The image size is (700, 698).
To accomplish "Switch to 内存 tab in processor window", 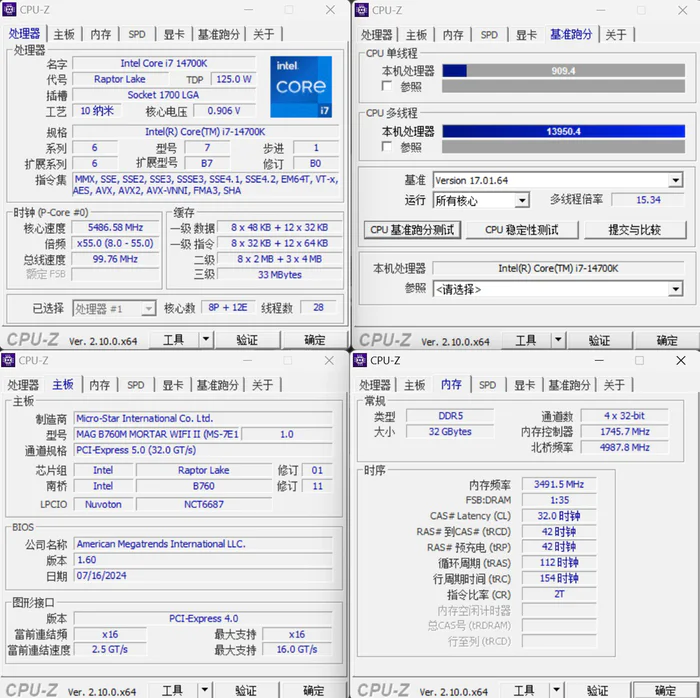I will [x=100, y=34].
